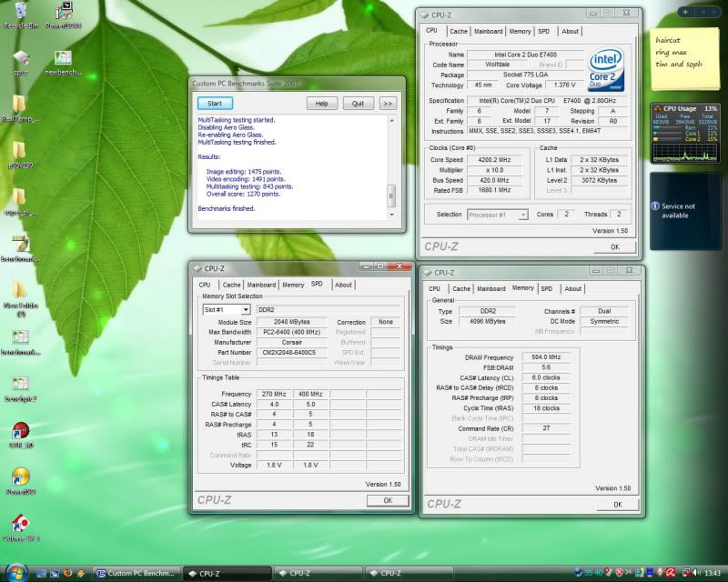Open the cpuz desktop shortcut

tap(20, 59)
